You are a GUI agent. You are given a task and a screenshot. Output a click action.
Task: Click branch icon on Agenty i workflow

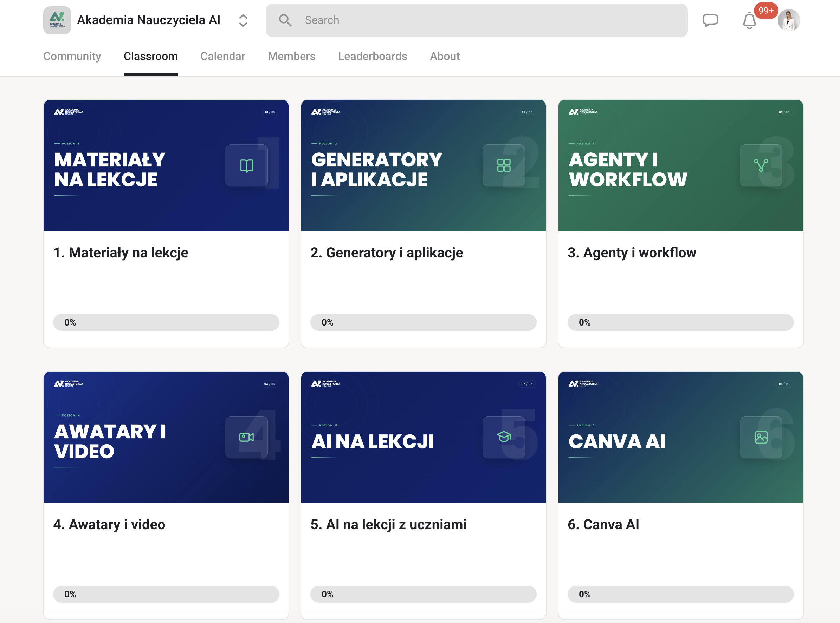(x=761, y=165)
